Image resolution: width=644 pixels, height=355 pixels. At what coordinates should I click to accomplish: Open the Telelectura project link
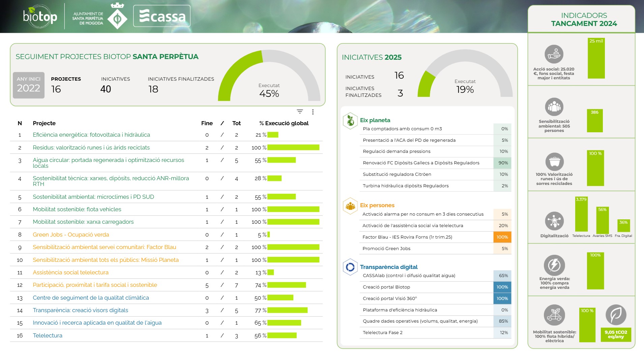[x=48, y=335]
